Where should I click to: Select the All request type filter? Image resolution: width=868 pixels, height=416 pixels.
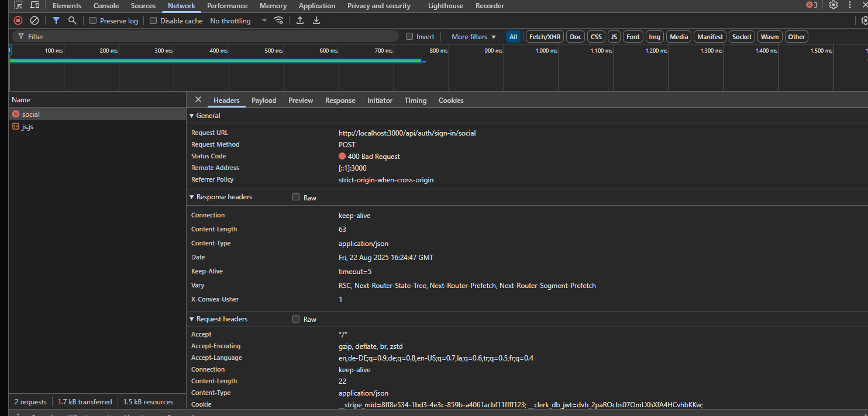[513, 37]
